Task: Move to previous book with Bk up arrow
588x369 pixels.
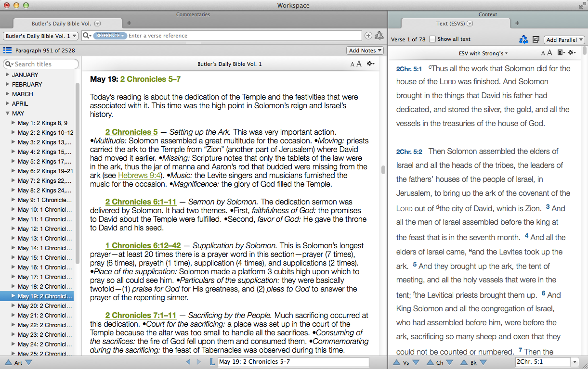Action: coord(464,362)
